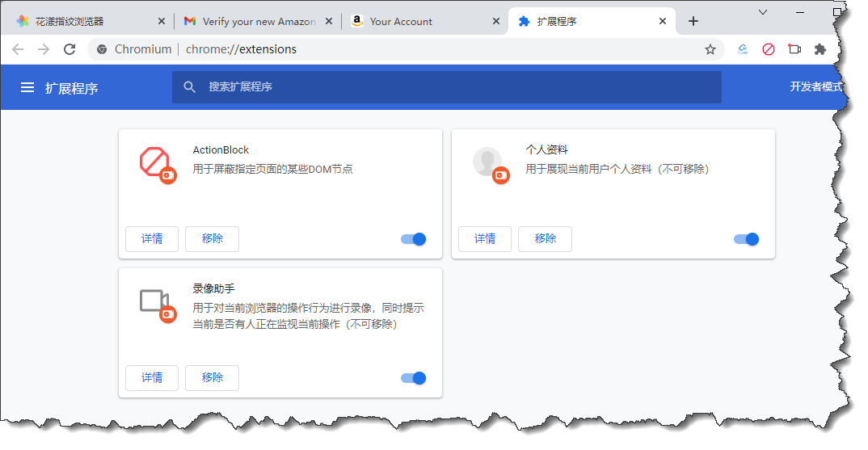Click the 开发者模式 label

(816, 87)
